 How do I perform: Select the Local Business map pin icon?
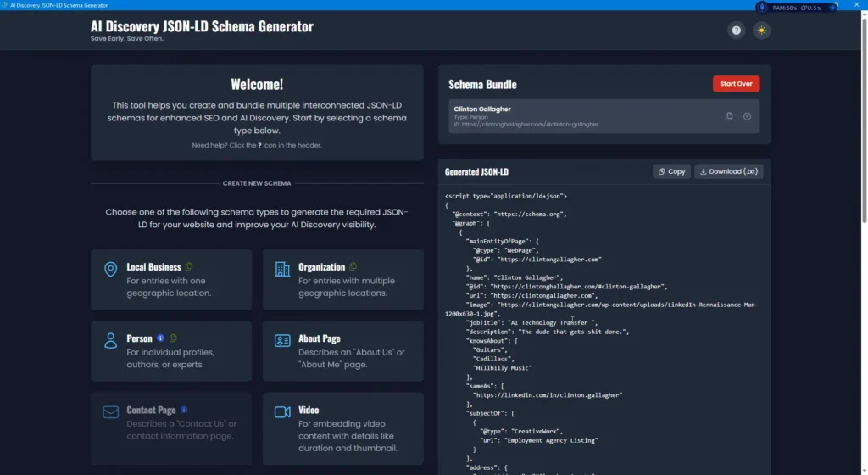(x=111, y=269)
